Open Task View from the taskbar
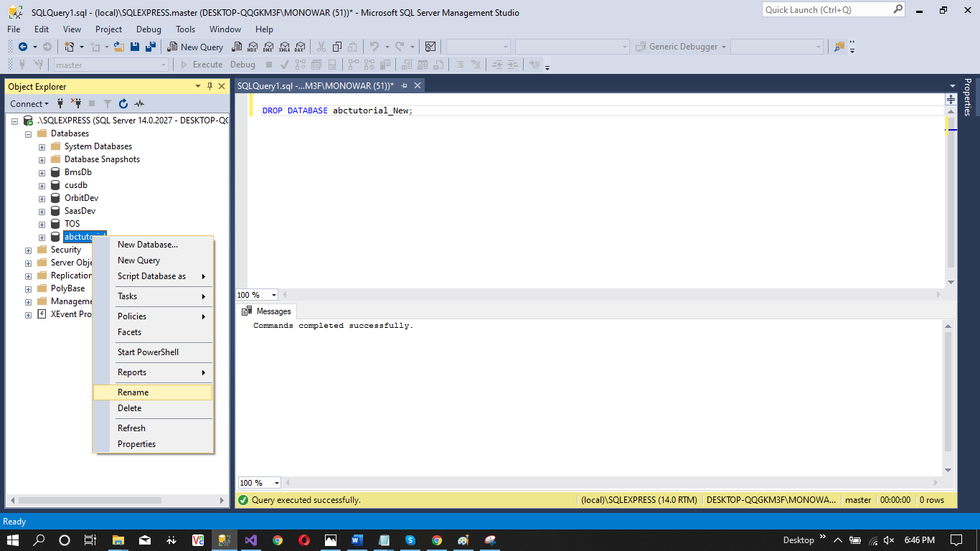Screen dimensions: 980x551 (x=90, y=540)
